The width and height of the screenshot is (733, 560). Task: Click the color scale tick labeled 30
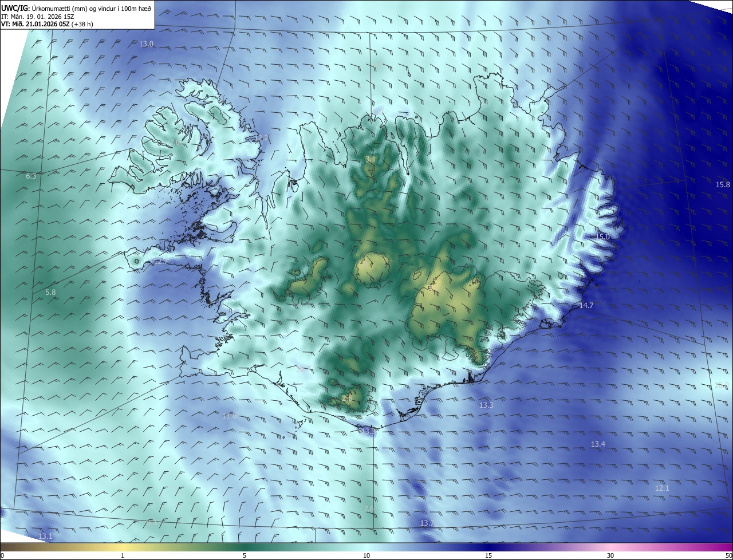[x=610, y=555]
